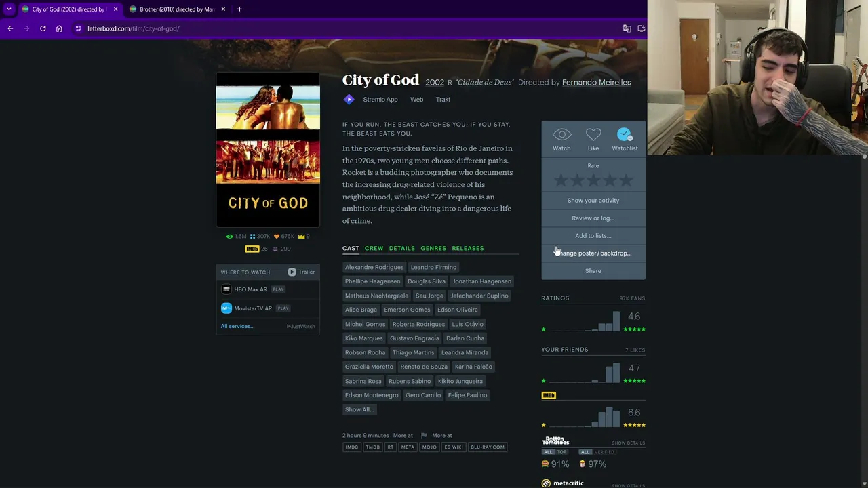
Task: Click the orange heart likes-count icon
Action: coord(277,237)
